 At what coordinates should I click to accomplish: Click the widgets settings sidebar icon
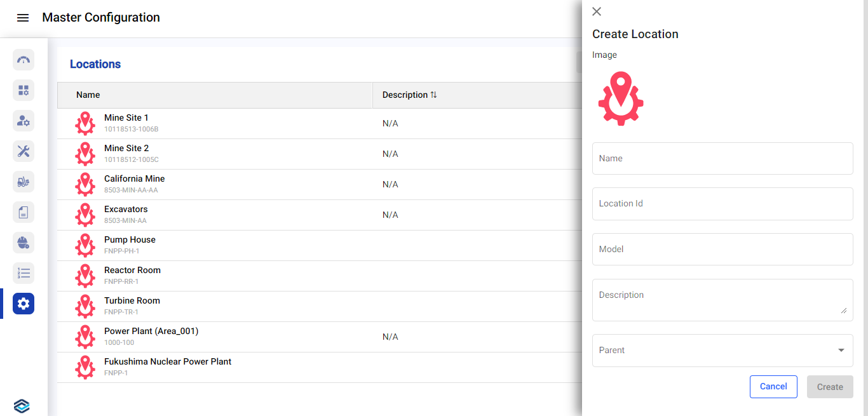coord(24,90)
